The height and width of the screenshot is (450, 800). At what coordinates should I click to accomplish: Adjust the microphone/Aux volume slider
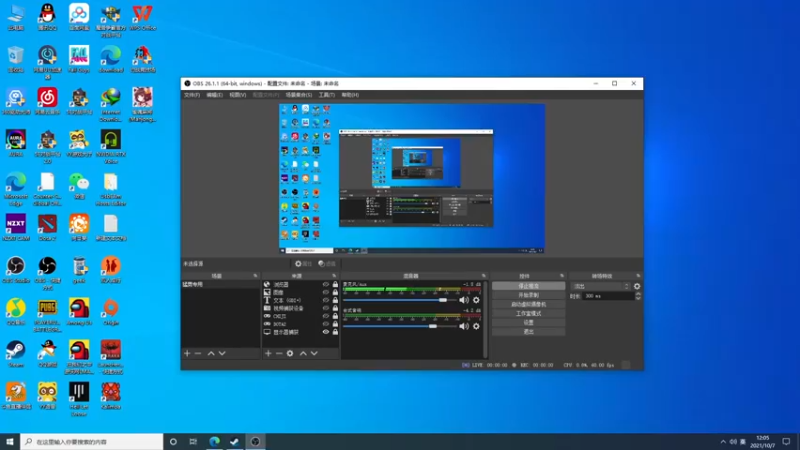(400, 300)
